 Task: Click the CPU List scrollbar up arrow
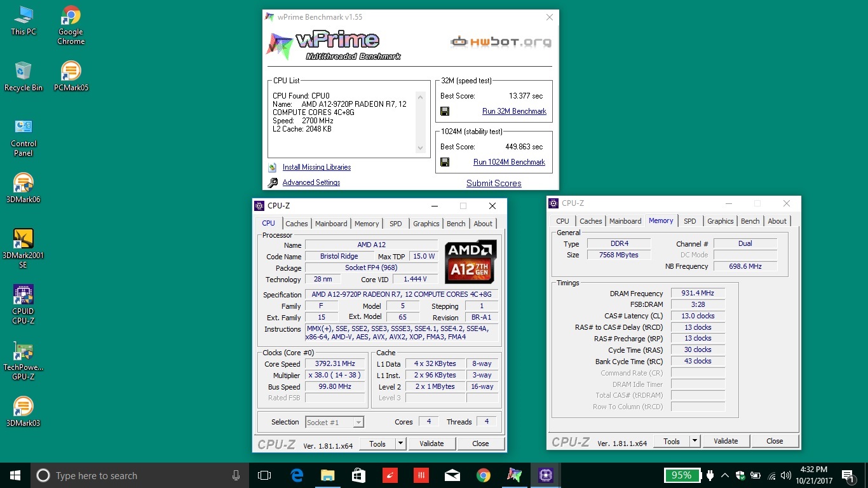tap(420, 97)
